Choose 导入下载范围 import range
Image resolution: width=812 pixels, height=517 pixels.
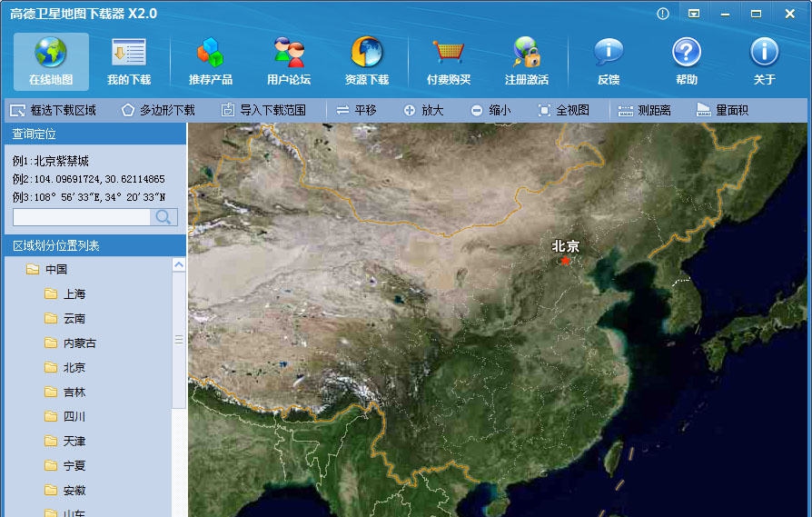pyautogui.click(x=263, y=110)
